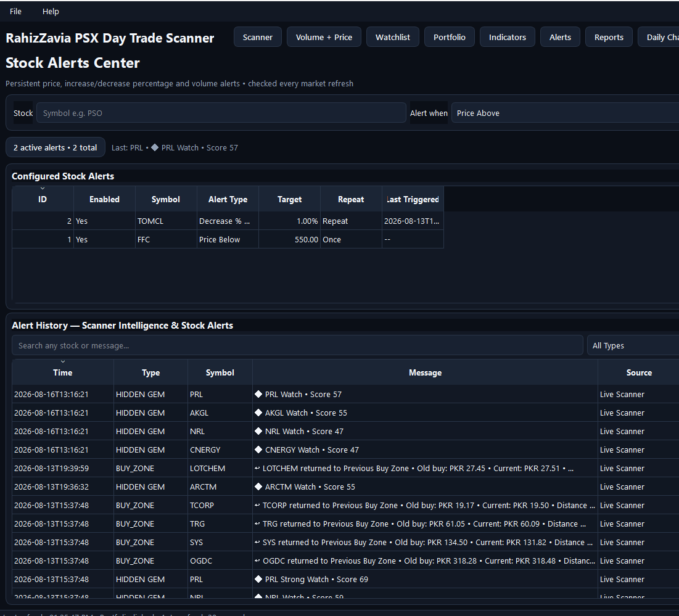This screenshot has height=616, width=679.
Task: Switch to the Scanner tab
Action: pyautogui.click(x=258, y=37)
